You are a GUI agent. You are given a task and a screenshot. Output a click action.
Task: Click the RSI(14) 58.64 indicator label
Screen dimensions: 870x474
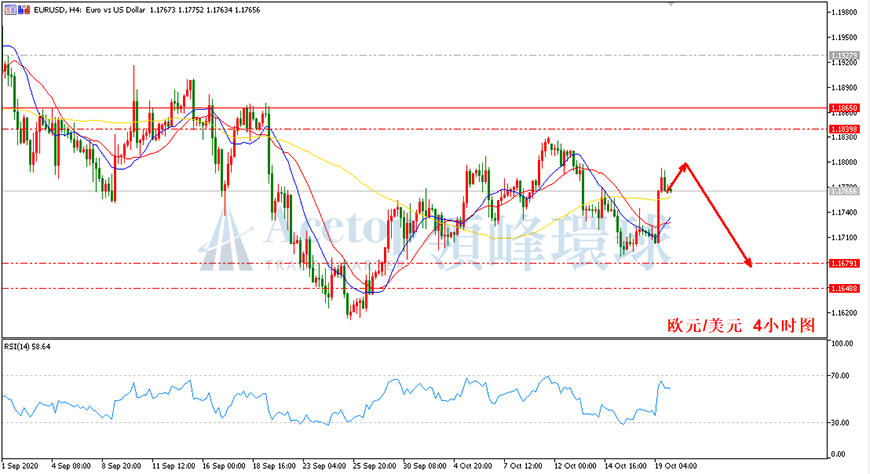coord(27,346)
